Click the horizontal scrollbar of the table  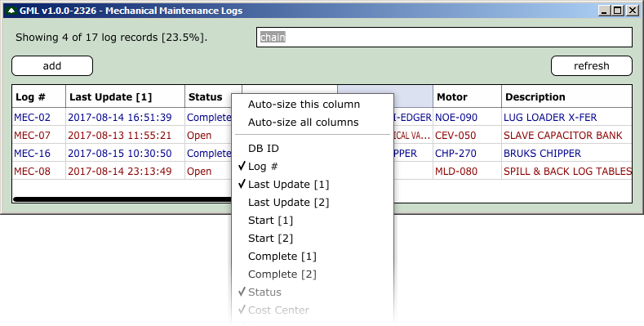pyautogui.click(x=122, y=199)
